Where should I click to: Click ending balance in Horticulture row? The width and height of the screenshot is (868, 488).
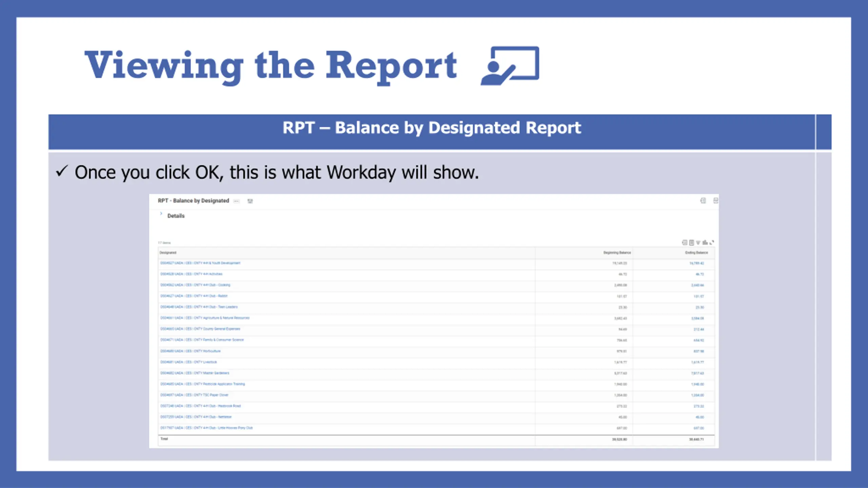699,351
